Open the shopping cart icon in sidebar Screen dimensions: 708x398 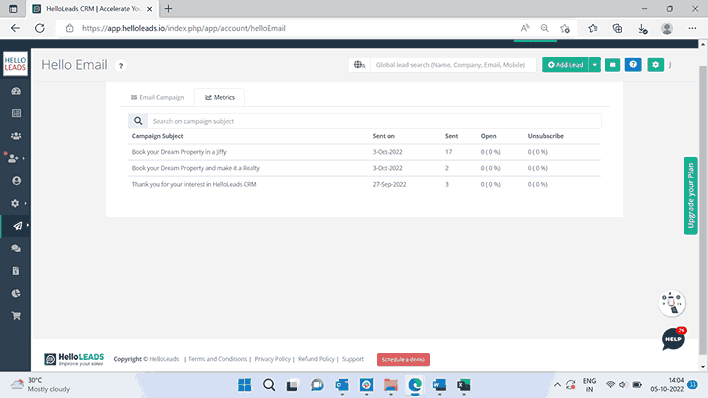[16, 316]
